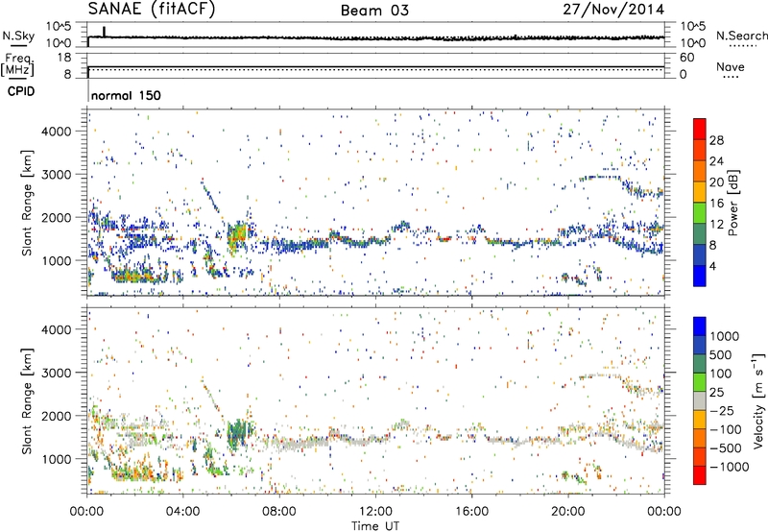This screenshot has width=768, height=532.
Task: Click the light green segment of the Power colorbar
Action: tap(700, 213)
